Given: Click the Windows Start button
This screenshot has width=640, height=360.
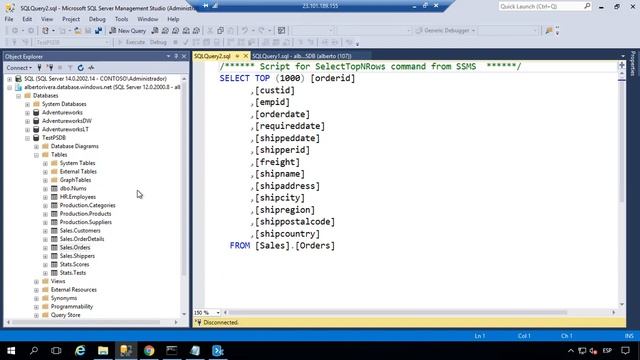Looking at the screenshot, I should pyautogui.click(x=11, y=351).
